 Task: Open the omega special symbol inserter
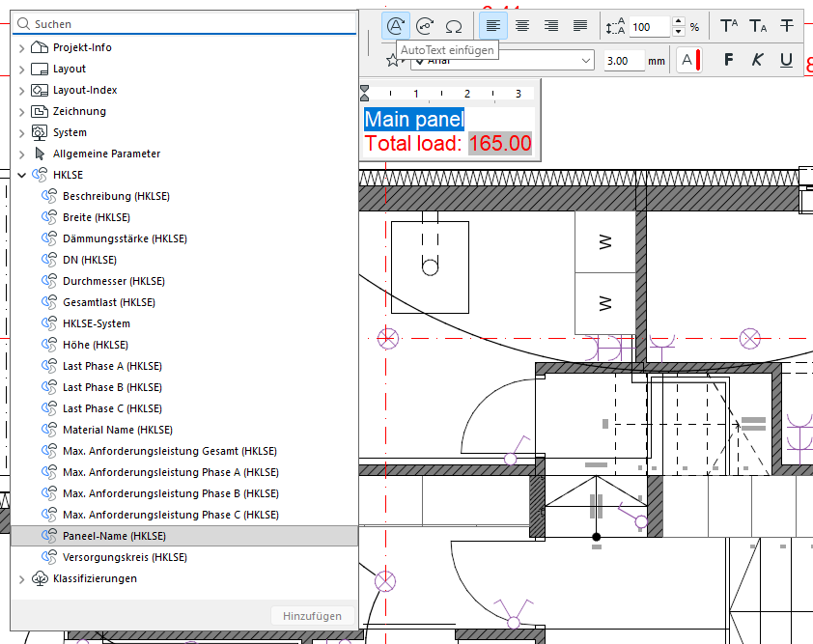(x=454, y=26)
